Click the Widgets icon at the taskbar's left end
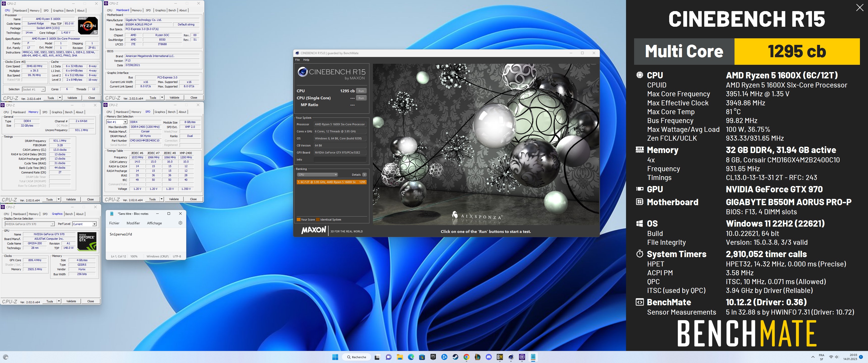This screenshot has height=363, width=868. click(5, 357)
